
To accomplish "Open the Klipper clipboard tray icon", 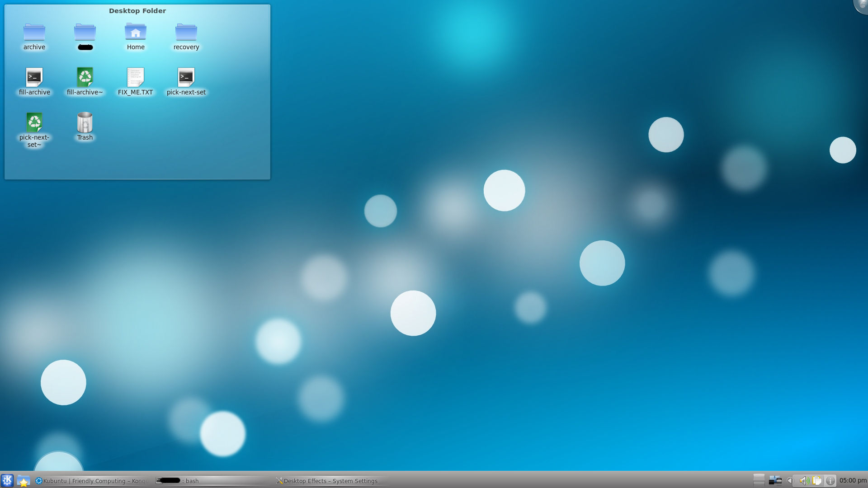I will pyautogui.click(x=817, y=481).
